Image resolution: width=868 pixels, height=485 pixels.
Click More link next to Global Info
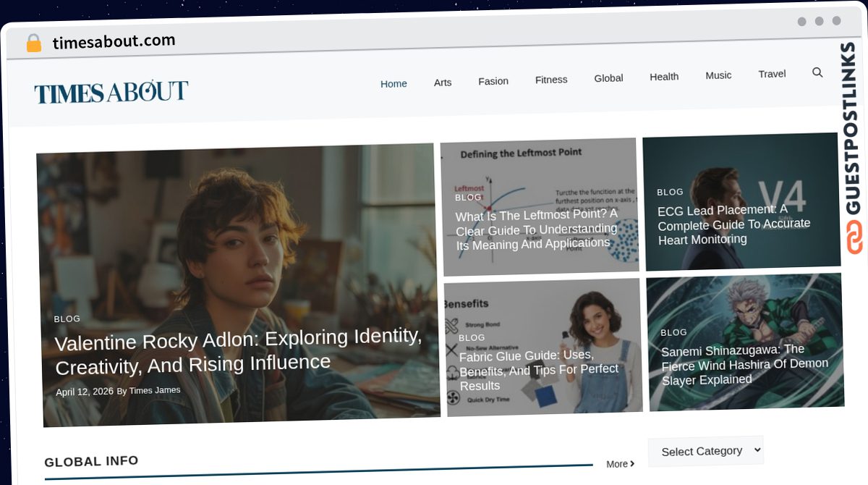click(x=621, y=464)
